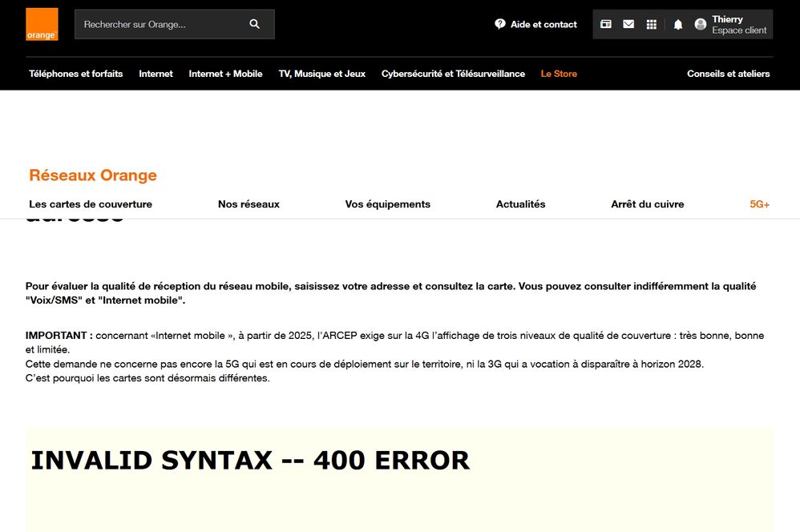
Task: Open Téléphones et forfaits menu
Action: [x=76, y=74]
